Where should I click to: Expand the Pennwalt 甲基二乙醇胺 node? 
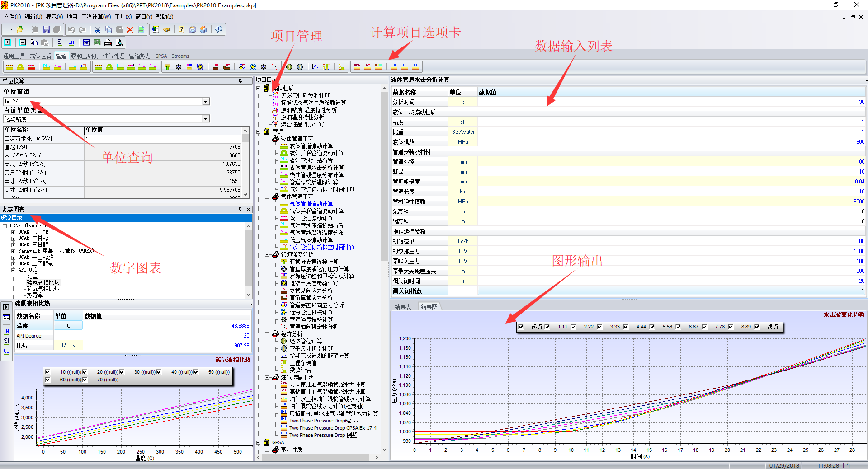(x=14, y=251)
